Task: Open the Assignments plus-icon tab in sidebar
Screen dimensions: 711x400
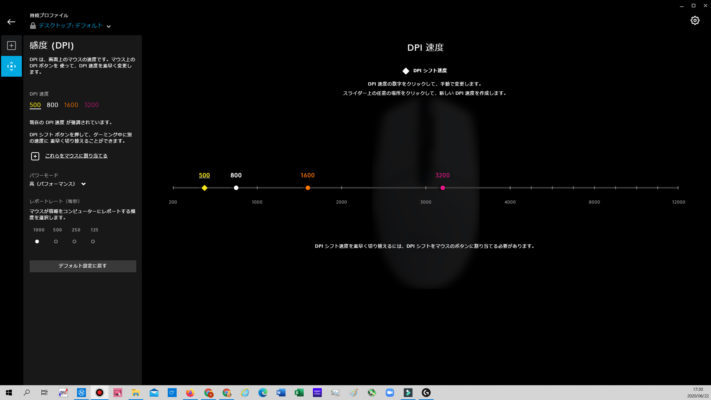Action: [11, 46]
